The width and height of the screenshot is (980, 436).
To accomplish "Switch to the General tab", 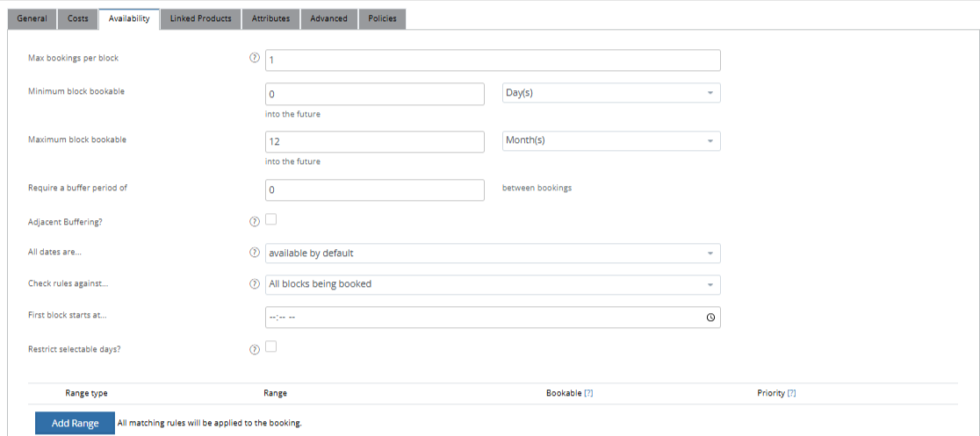I will [32, 18].
